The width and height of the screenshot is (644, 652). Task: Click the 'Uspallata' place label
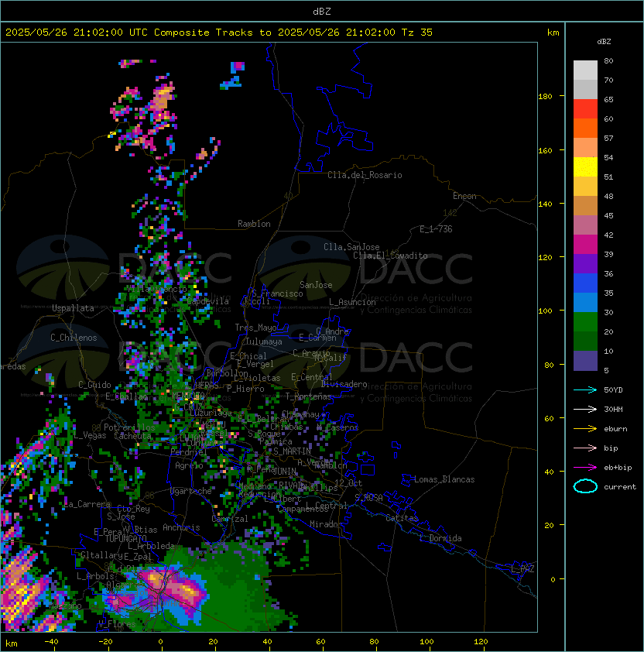[73, 308]
